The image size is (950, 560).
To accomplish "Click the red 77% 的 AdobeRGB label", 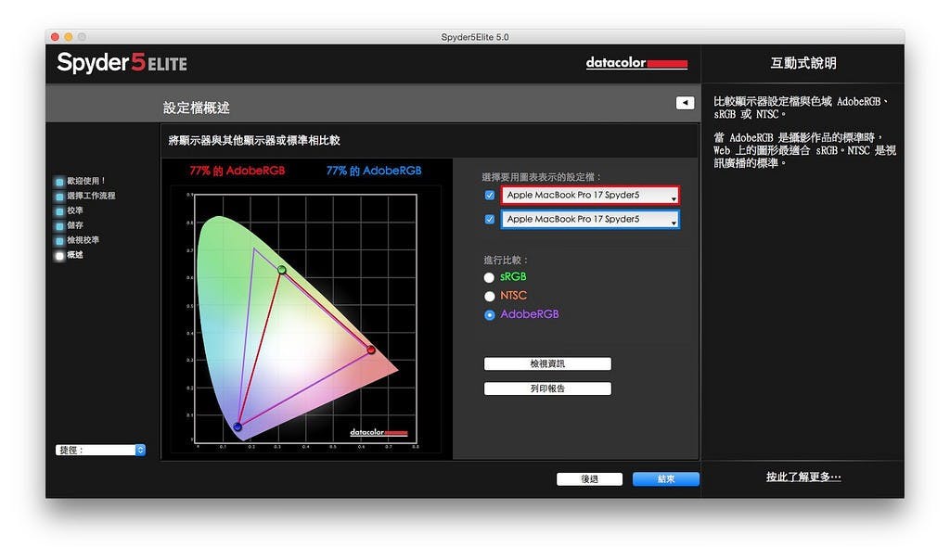I will click(x=237, y=171).
